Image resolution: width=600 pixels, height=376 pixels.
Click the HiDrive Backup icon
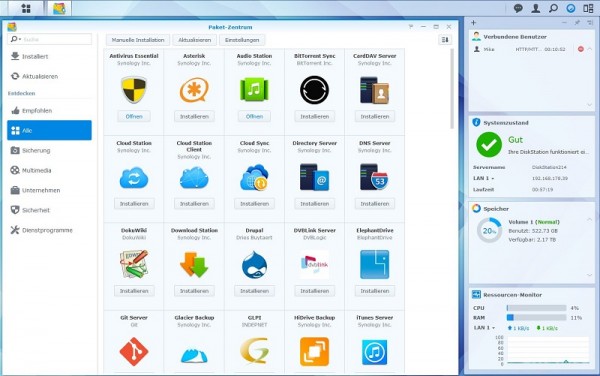[315, 352]
